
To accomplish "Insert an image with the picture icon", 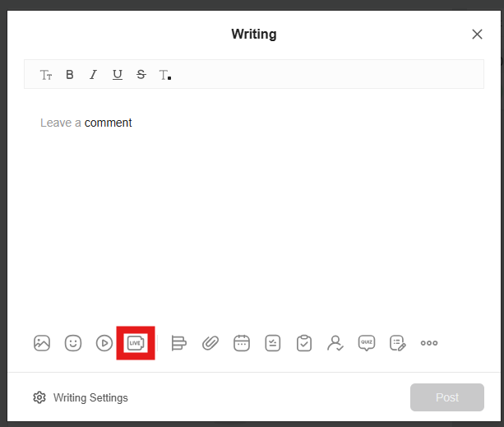I will (42, 343).
